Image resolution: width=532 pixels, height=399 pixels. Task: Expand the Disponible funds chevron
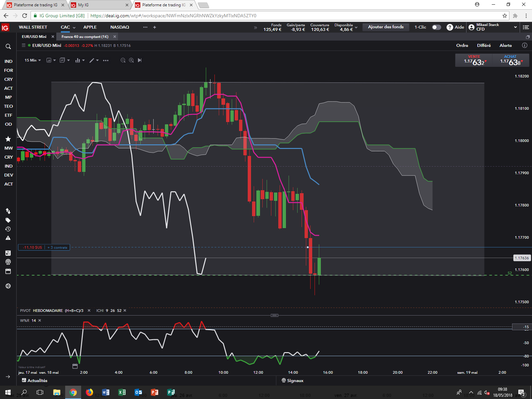point(356,27)
